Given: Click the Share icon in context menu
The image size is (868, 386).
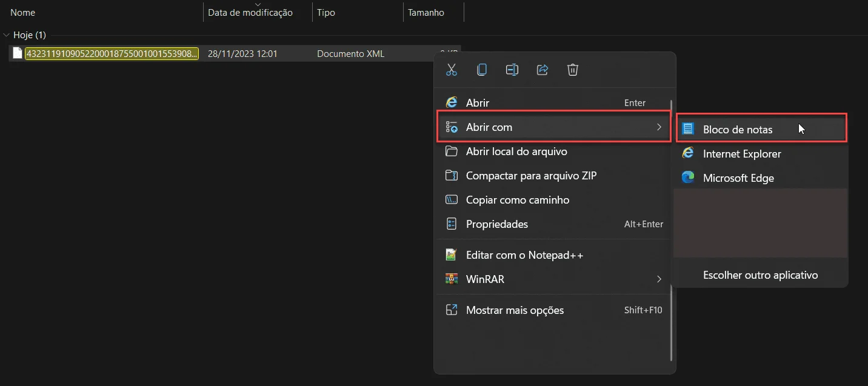Looking at the screenshot, I should pos(542,70).
